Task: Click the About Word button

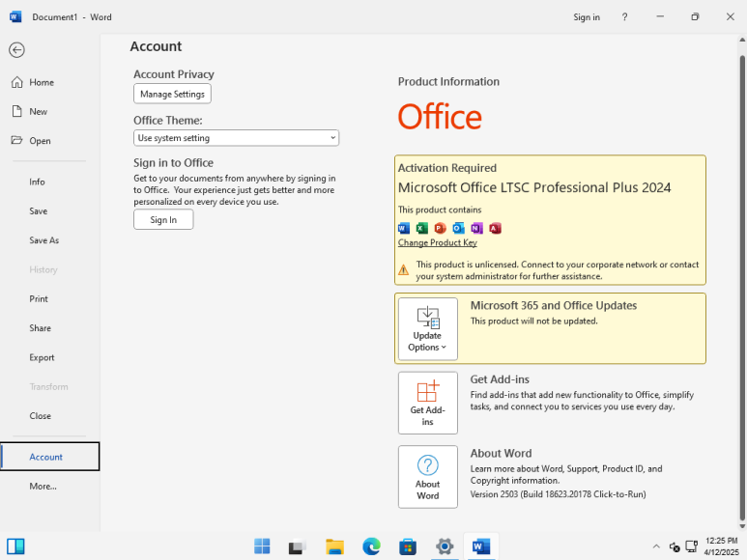Action: tap(428, 477)
